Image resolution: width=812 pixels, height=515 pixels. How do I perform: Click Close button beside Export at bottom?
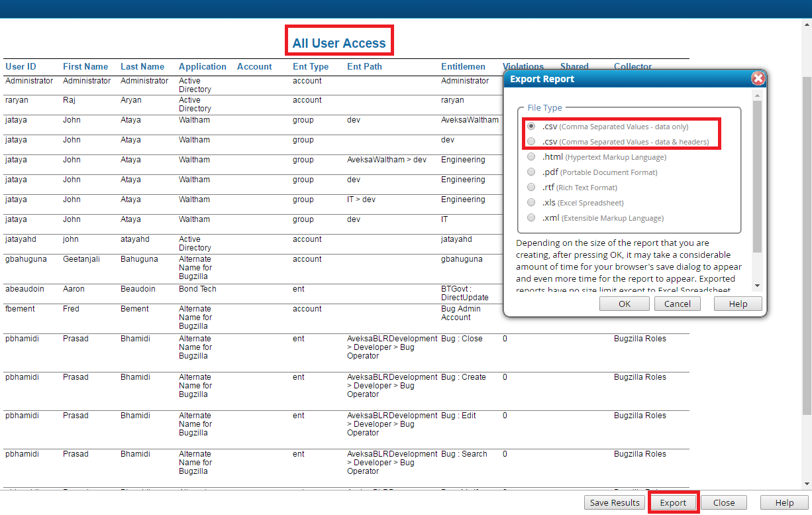coord(723,502)
